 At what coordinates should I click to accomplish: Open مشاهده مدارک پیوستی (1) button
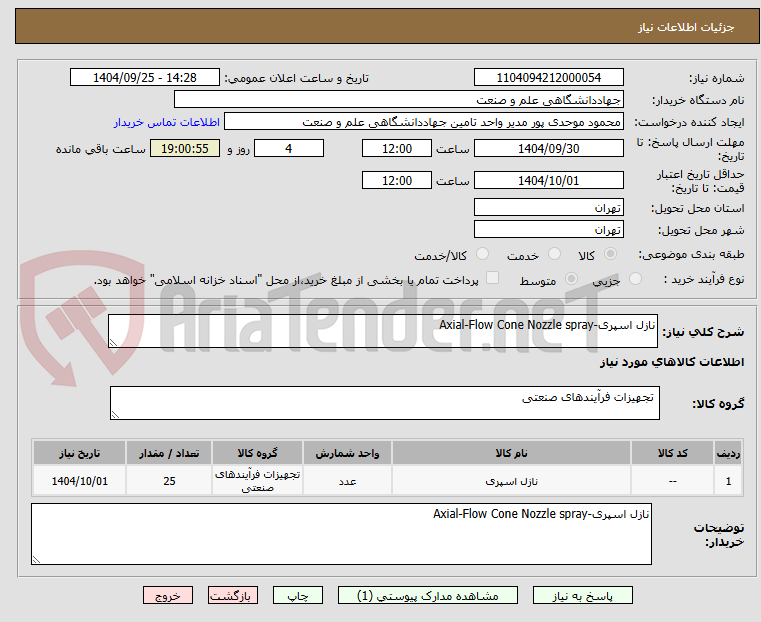[428, 595]
